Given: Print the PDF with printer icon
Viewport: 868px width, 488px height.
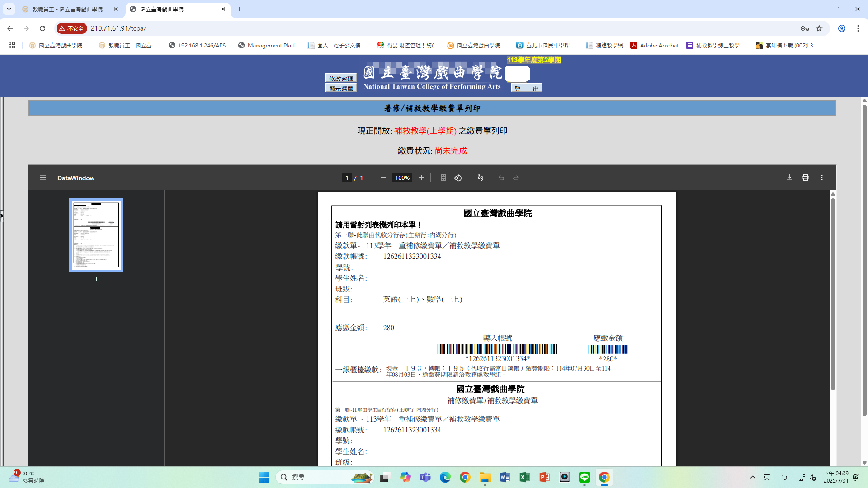Looking at the screenshot, I should click(x=806, y=178).
